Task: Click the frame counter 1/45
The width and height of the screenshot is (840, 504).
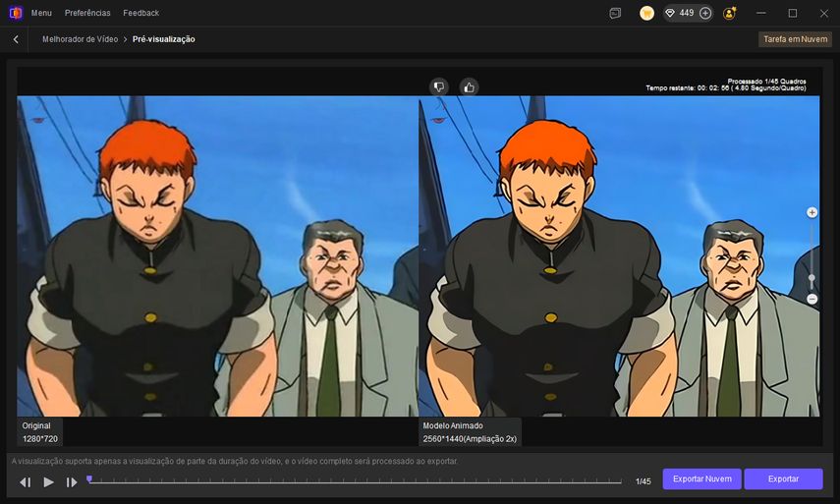Action: coord(643,481)
